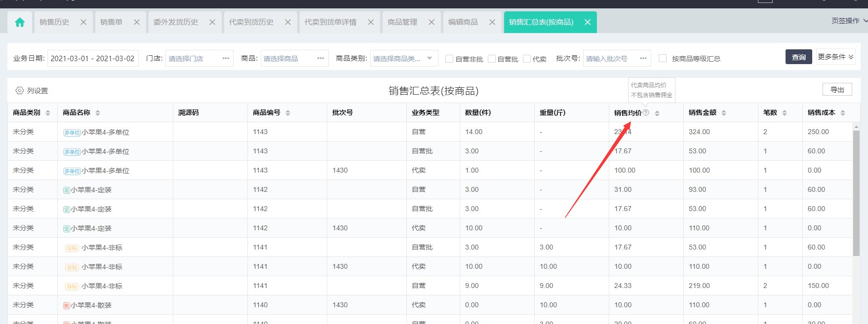This screenshot has height=324, width=868.
Task: Close the 商品管理 tab
Action: pyautogui.click(x=432, y=22)
